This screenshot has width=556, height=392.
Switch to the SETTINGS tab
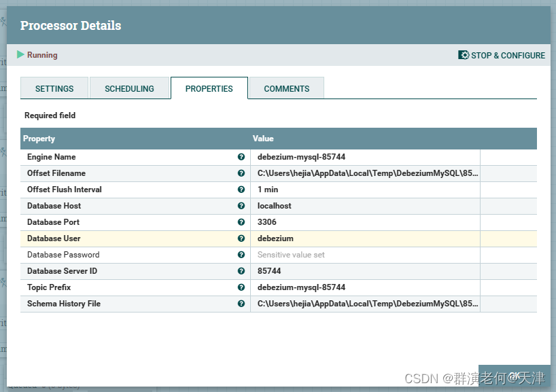coord(54,88)
